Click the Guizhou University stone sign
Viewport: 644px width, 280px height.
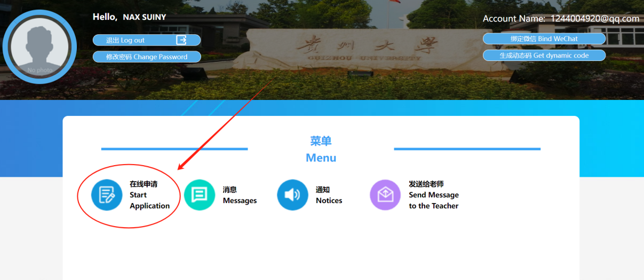point(363,48)
